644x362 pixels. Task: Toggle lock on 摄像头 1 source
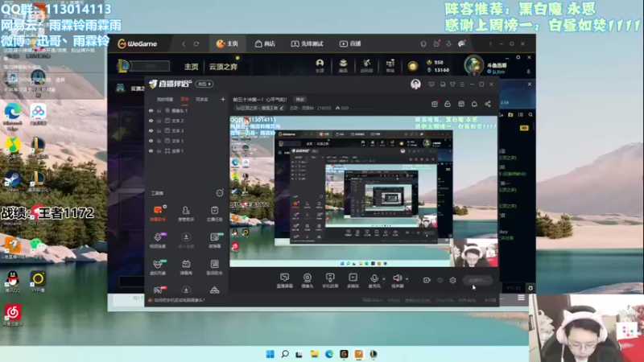coord(159,111)
